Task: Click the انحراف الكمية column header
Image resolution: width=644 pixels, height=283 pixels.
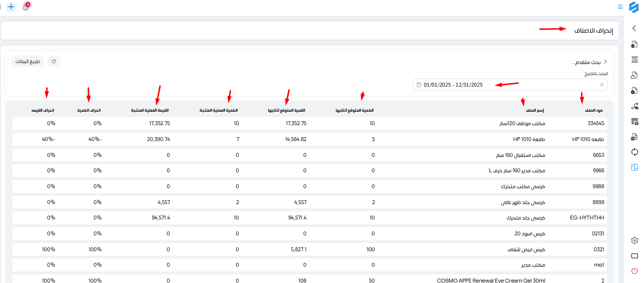Action: (x=90, y=111)
